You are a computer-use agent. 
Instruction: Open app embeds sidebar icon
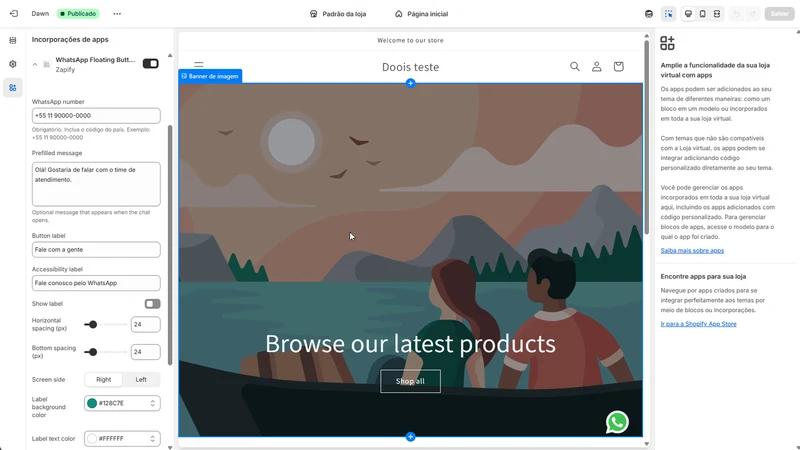pos(13,88)
